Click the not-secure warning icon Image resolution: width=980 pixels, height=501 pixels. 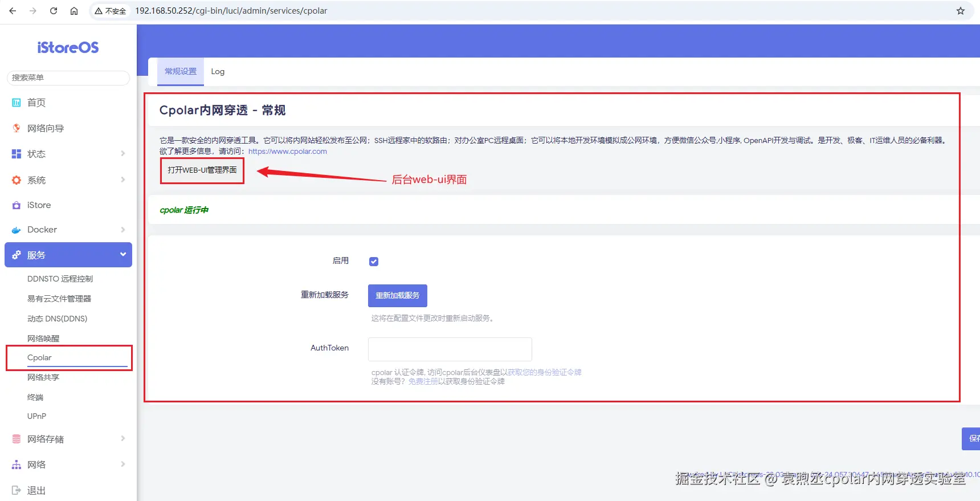(x=99, y=11)
